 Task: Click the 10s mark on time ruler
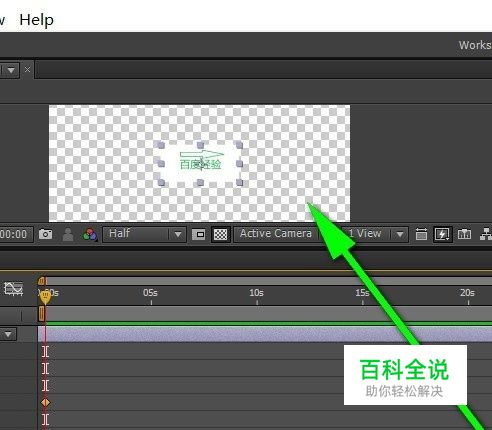(256, 293)
